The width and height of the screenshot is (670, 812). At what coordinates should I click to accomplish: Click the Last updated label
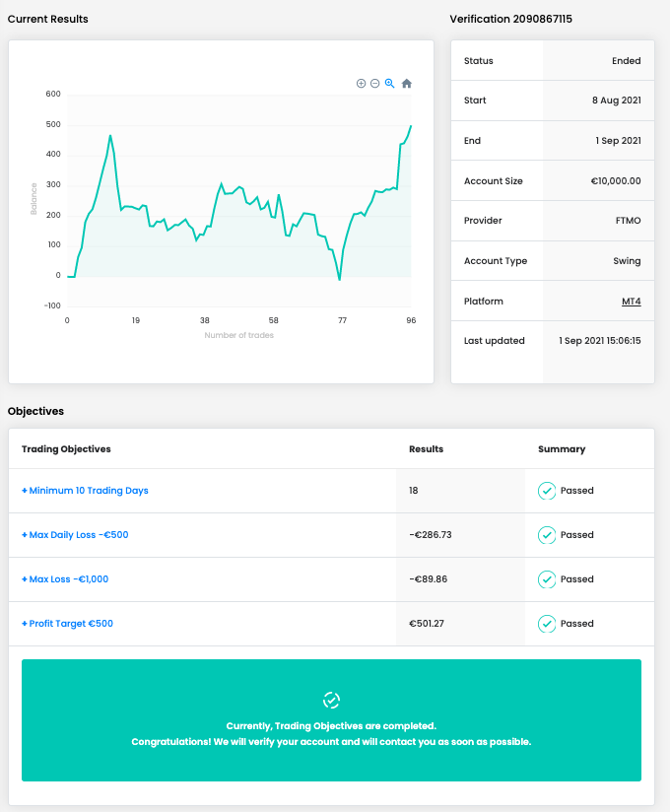[x=495, y=341]
